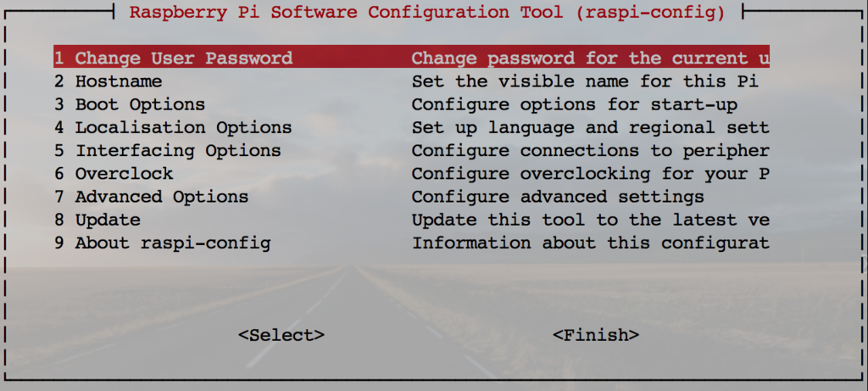Click 'Information about this configurat' description
Viewport: 868px width, 391px height.
(x=590, y=243)
